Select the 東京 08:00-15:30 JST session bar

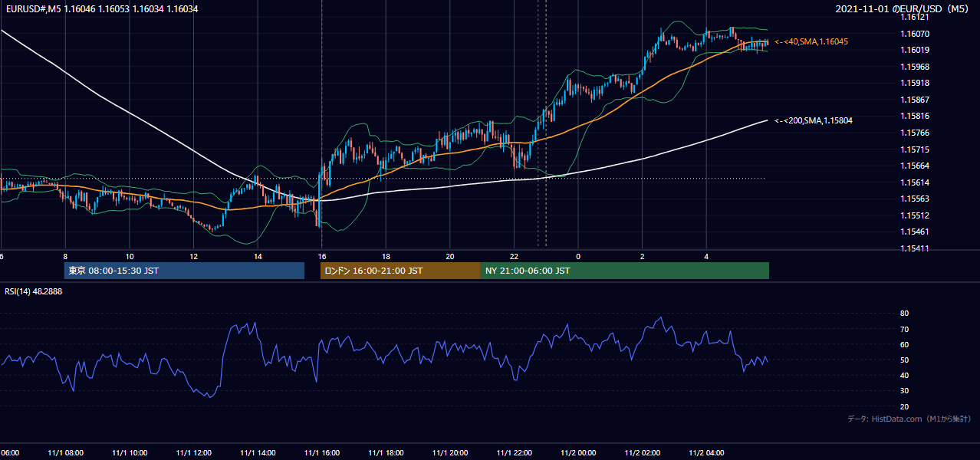[184, 271]
